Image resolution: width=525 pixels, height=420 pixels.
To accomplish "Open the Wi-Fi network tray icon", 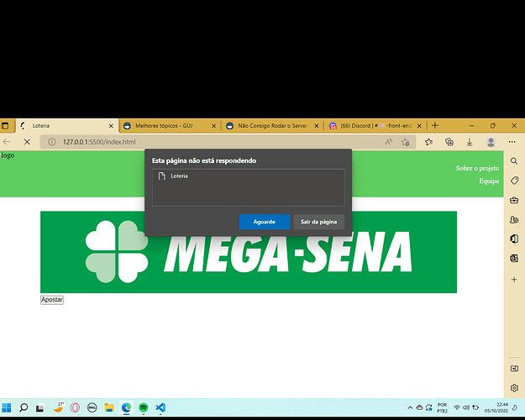I will coord(456,407).
